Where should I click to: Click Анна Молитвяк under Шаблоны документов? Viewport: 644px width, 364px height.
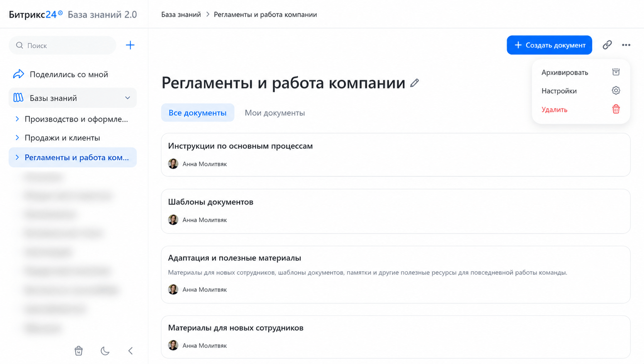click(205, 220)
